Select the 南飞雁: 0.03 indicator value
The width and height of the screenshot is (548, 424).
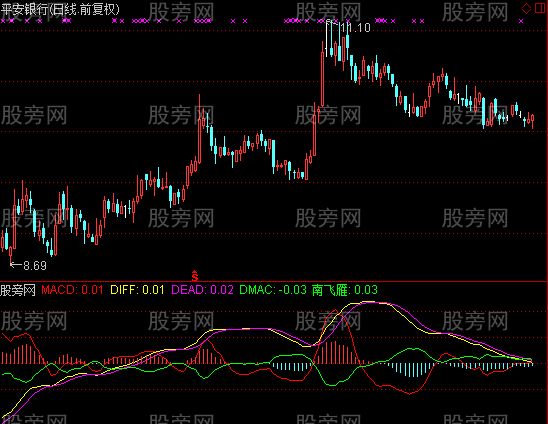click(345, 290)
